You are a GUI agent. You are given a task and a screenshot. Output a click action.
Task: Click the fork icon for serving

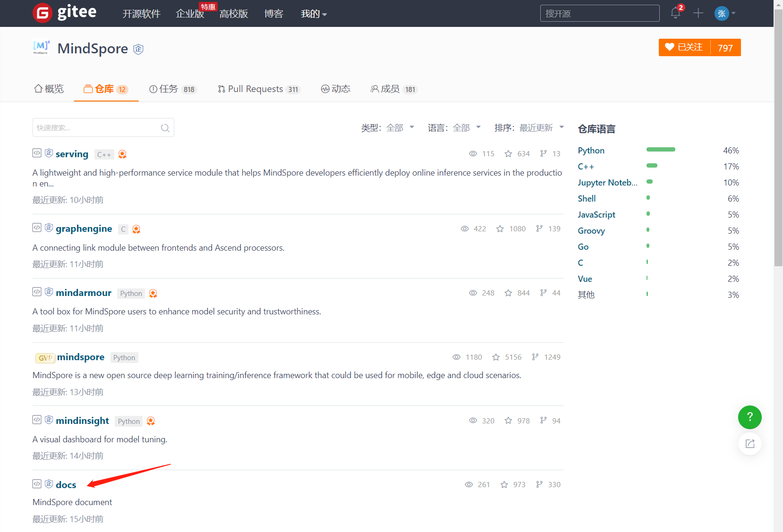pyautogui.click(x=544, y=154)
